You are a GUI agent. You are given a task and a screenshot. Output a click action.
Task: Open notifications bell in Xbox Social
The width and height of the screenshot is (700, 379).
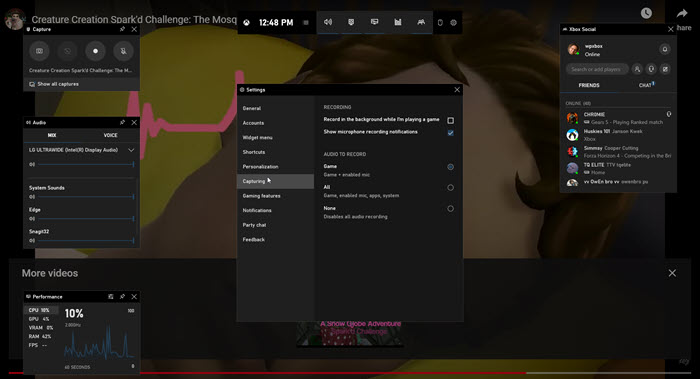point(665,49)
